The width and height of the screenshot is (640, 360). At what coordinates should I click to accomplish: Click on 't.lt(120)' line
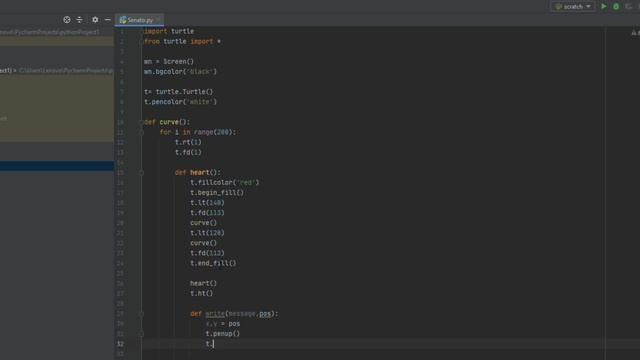pyautogui.click(x=207, y=233)
